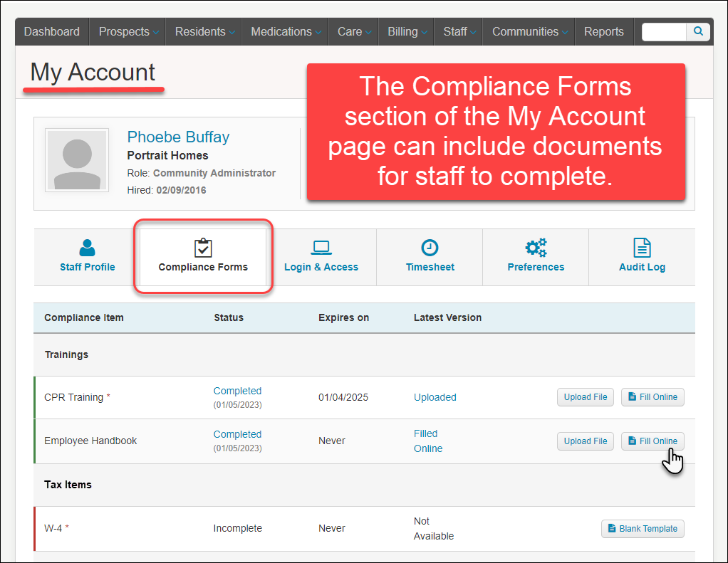Expand the Communities dropdown menu
The image size is (728, 563).
tap(529, 31)
